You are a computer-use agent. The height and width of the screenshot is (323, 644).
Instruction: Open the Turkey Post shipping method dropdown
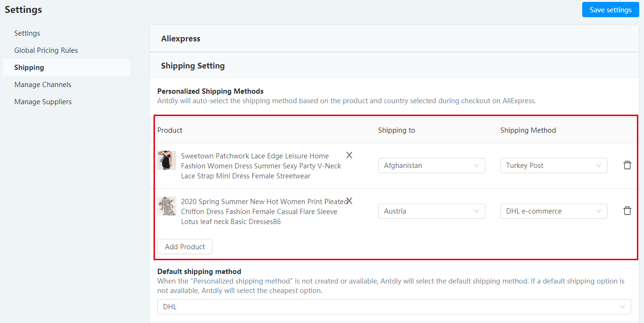tap(554, 166)
